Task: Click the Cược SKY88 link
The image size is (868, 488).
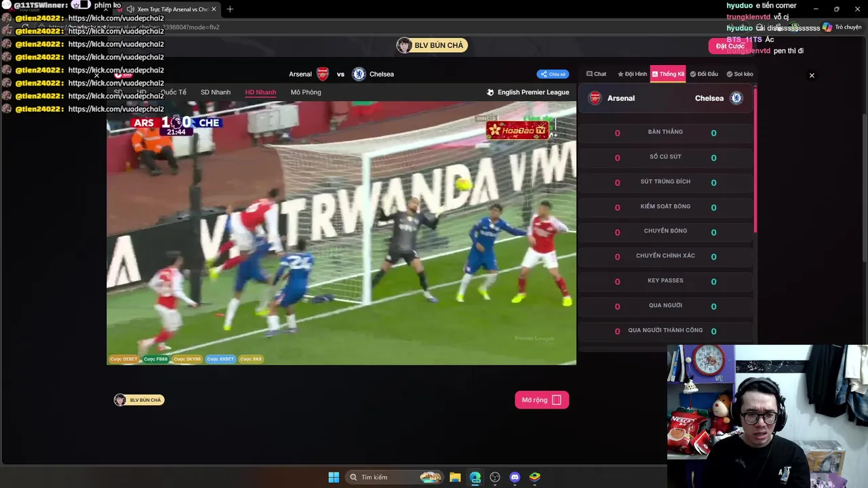Action: click(x=187, y=359)
